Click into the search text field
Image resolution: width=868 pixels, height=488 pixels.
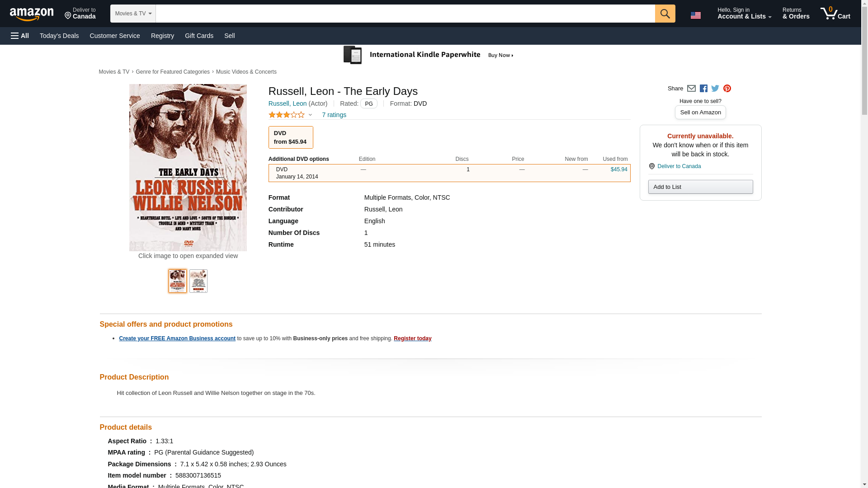(405, 14)
